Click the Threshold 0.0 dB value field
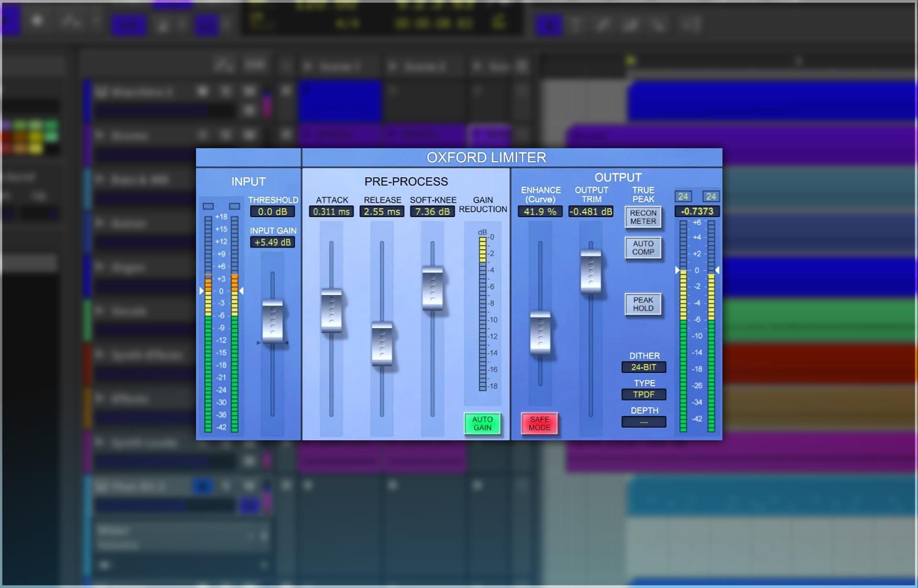Screen dimensions: 918x588 pyautogui.click(x=273, y=211)
